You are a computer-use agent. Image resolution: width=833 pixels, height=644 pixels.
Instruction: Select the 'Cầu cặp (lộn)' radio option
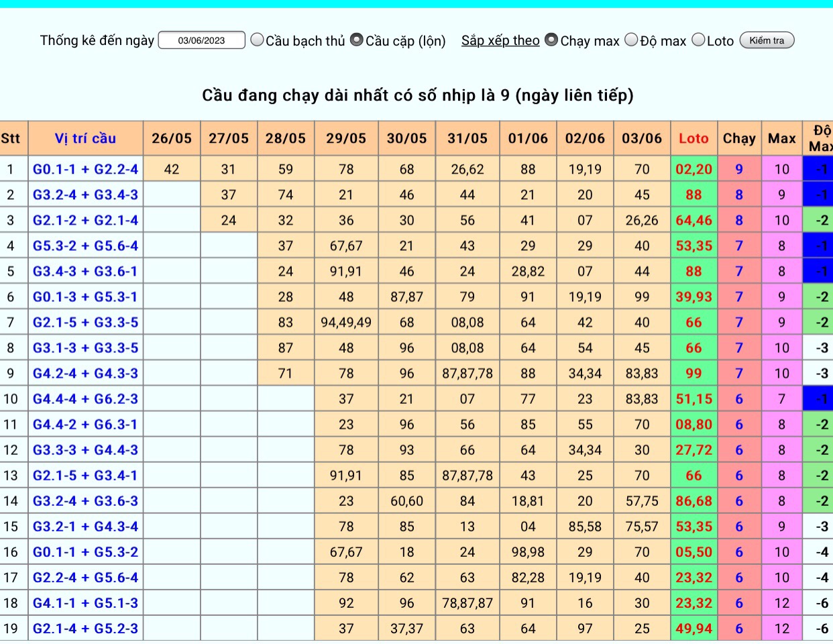357,40
